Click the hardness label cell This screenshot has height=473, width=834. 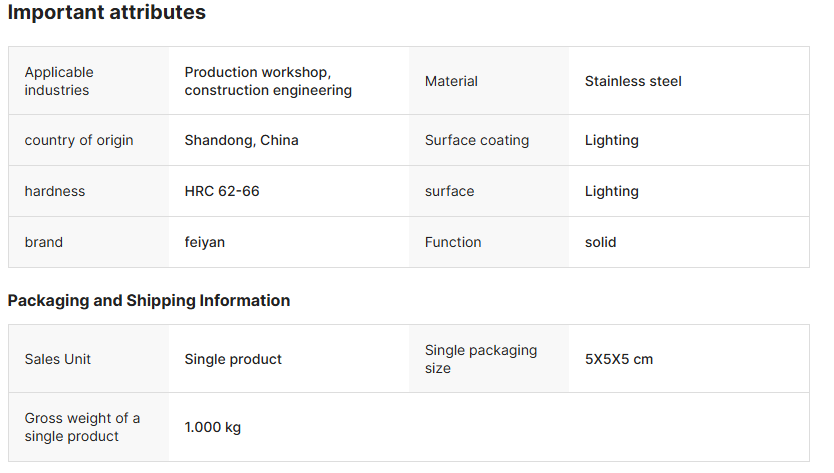pos(55,191)
